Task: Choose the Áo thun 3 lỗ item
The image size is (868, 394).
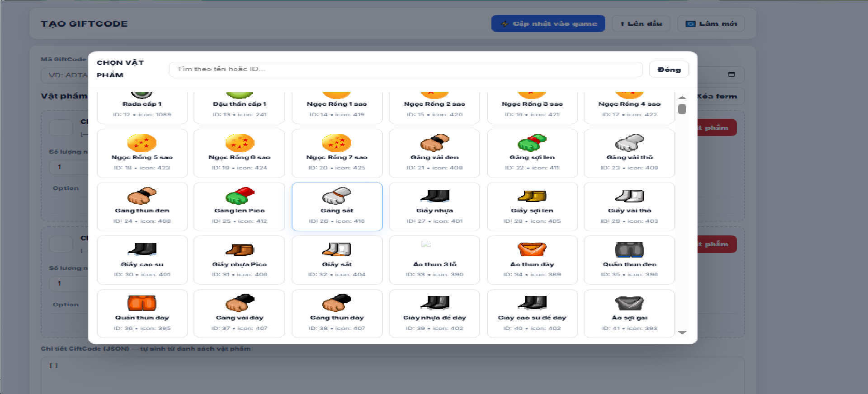Action: (x=434, y=260)
